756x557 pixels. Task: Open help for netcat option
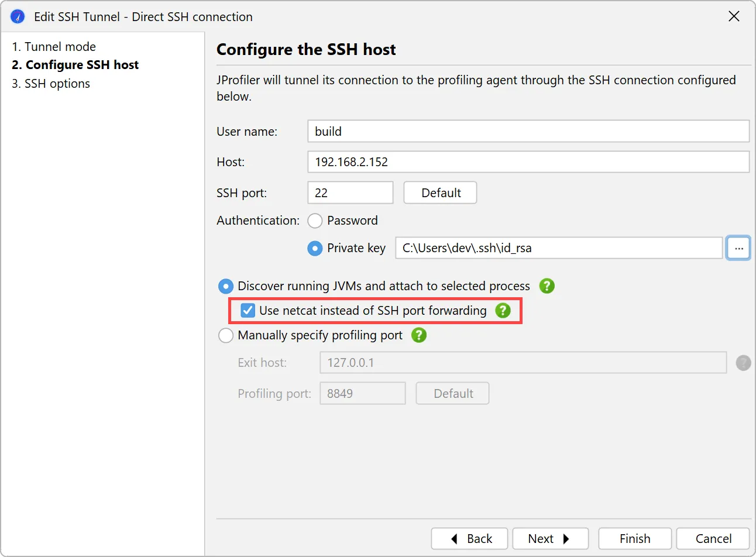503,311
